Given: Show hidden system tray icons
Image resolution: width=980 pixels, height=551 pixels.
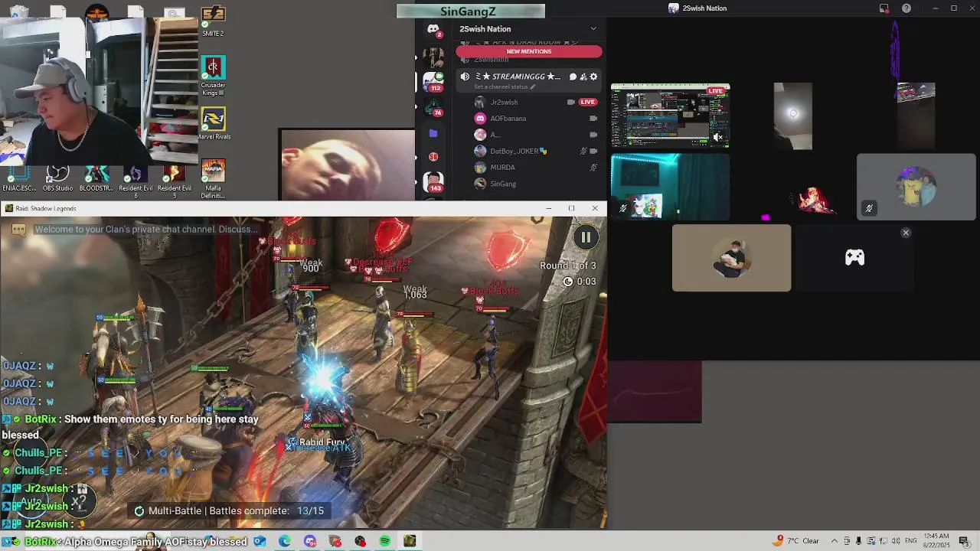Looking at the screenshot, I should 835,541.
